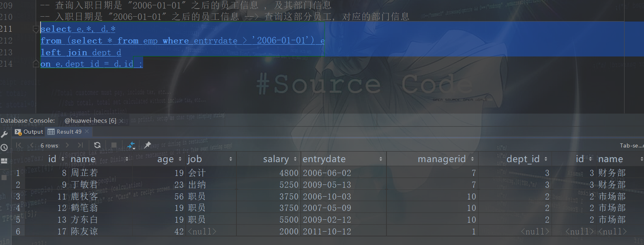Click age cell 42
The image size is (644, 245).
(x=179, y=232)
